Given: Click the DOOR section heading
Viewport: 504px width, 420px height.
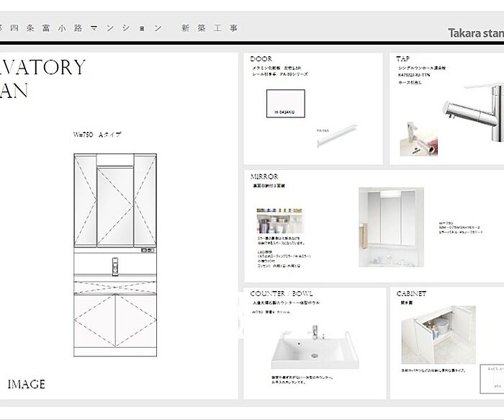Looking at the screenshot, I should coord(261,59).
